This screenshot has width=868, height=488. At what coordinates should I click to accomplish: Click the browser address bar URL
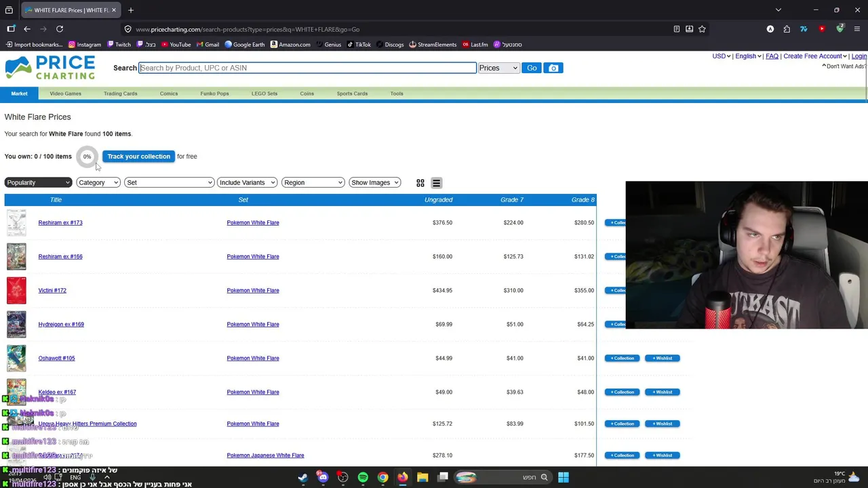(248, 29)
